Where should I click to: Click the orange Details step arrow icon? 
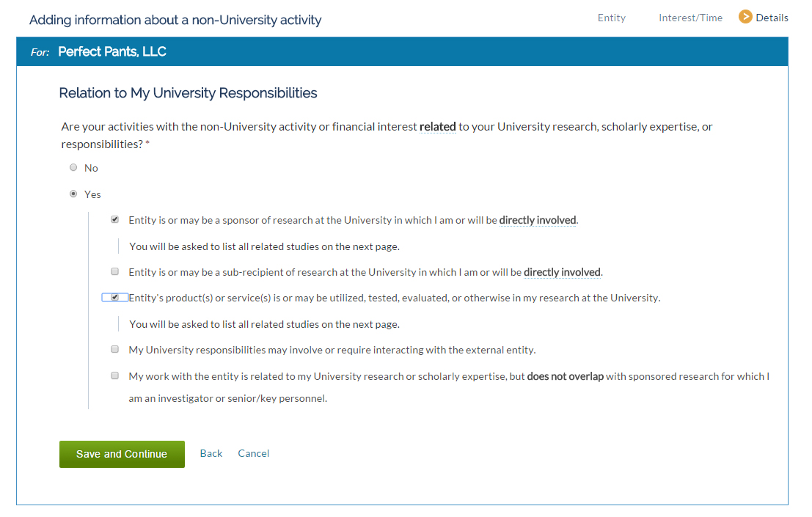[x=745, y=17]
